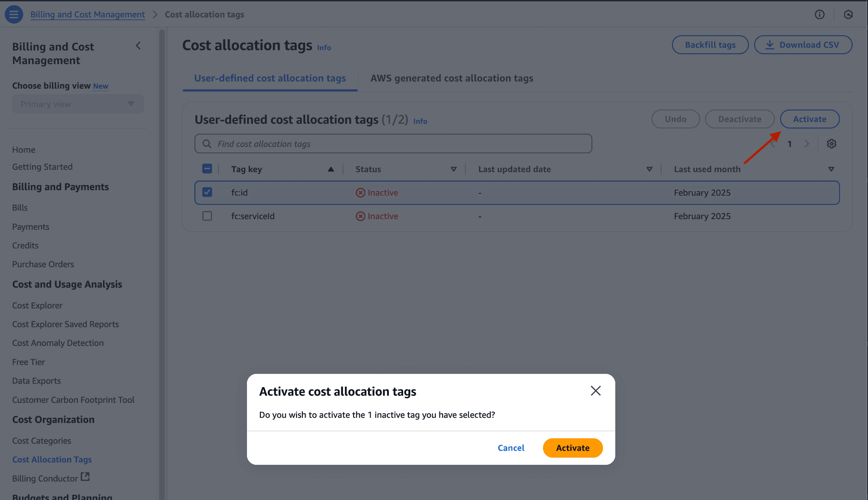Sort by the Status column arrow
The width and height of the screenshot is (868, 500).
tap(453, 169)
